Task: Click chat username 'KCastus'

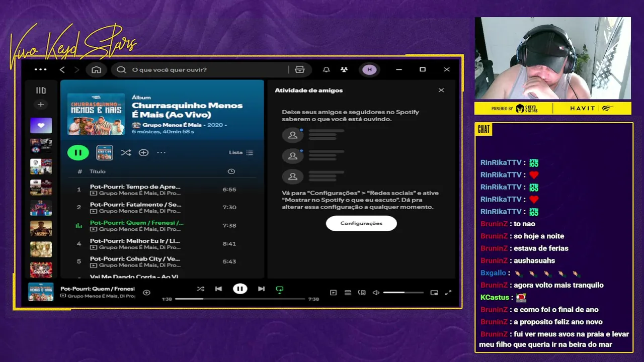Action: click(x=495, y=298)
